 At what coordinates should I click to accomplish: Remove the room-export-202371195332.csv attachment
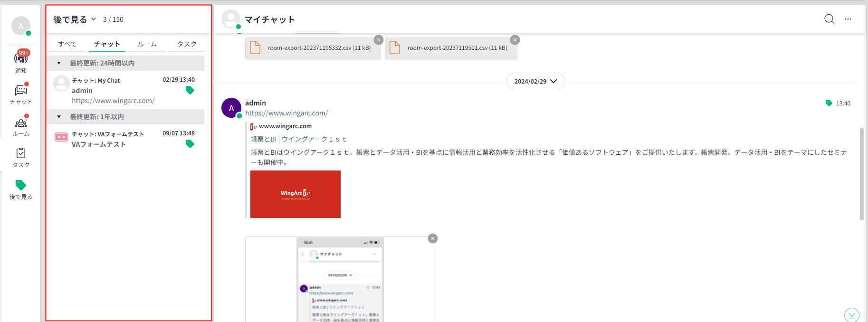(x=379, y=40)
